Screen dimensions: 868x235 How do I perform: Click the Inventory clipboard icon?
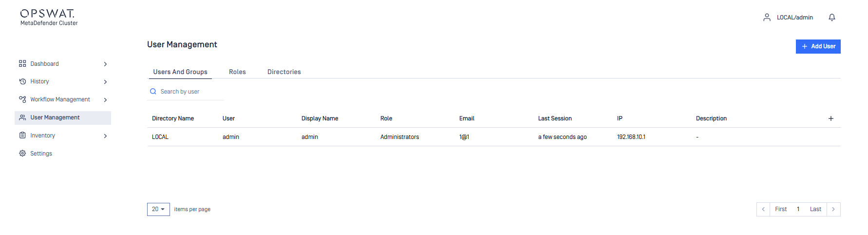point(22,136)
